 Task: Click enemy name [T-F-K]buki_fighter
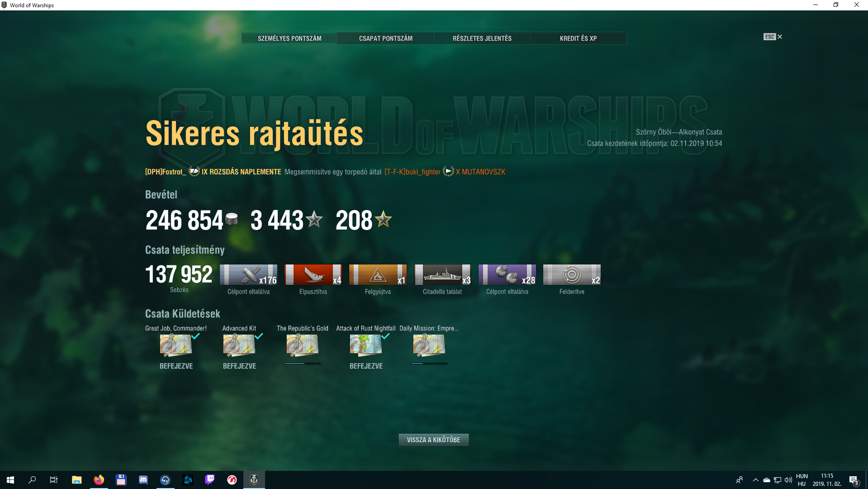click(413, 172)
